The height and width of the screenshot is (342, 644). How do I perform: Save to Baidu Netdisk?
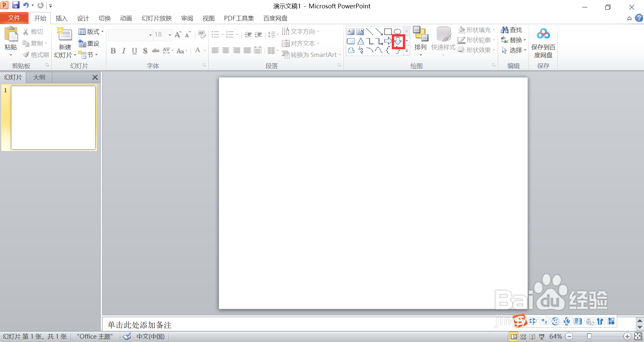543,43
